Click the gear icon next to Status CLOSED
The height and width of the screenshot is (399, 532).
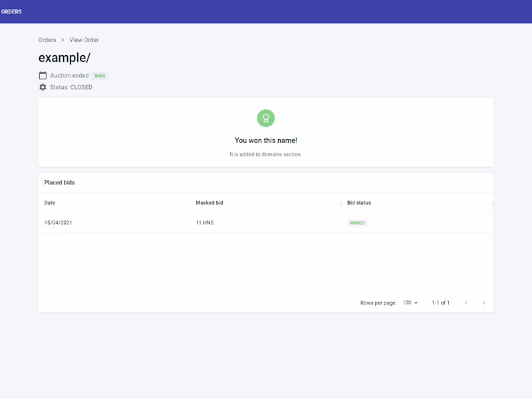coord(42,86)
